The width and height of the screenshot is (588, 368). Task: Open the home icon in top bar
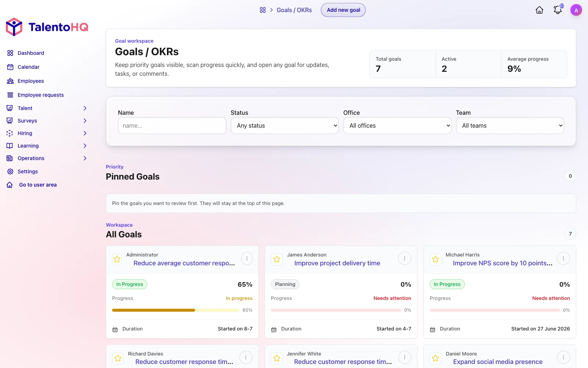click(539, 10)
